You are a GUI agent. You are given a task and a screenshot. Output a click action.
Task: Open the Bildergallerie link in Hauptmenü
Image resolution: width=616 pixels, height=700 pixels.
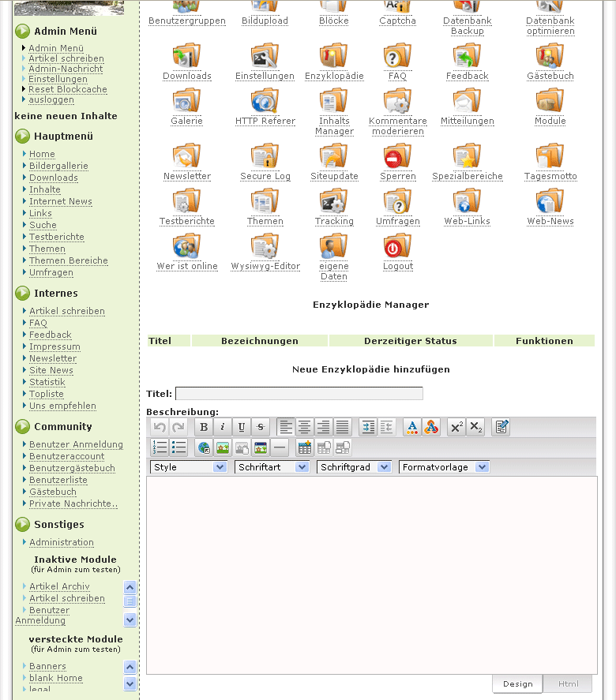point(58,166)
